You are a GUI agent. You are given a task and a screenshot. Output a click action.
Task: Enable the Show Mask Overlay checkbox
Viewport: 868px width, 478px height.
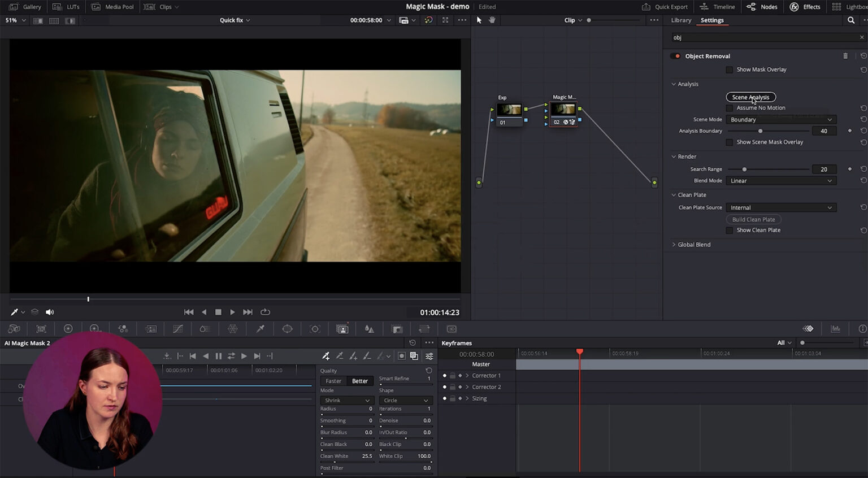(x=729, y=69)
